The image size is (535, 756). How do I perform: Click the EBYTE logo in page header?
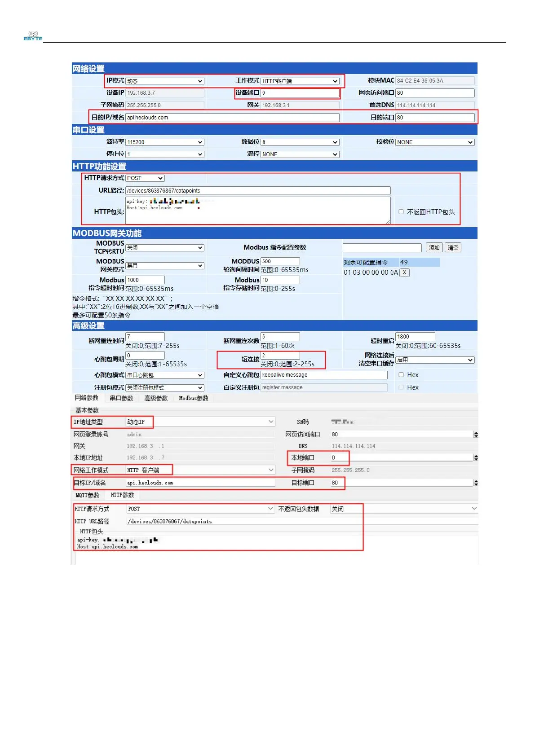coord(33,36)
